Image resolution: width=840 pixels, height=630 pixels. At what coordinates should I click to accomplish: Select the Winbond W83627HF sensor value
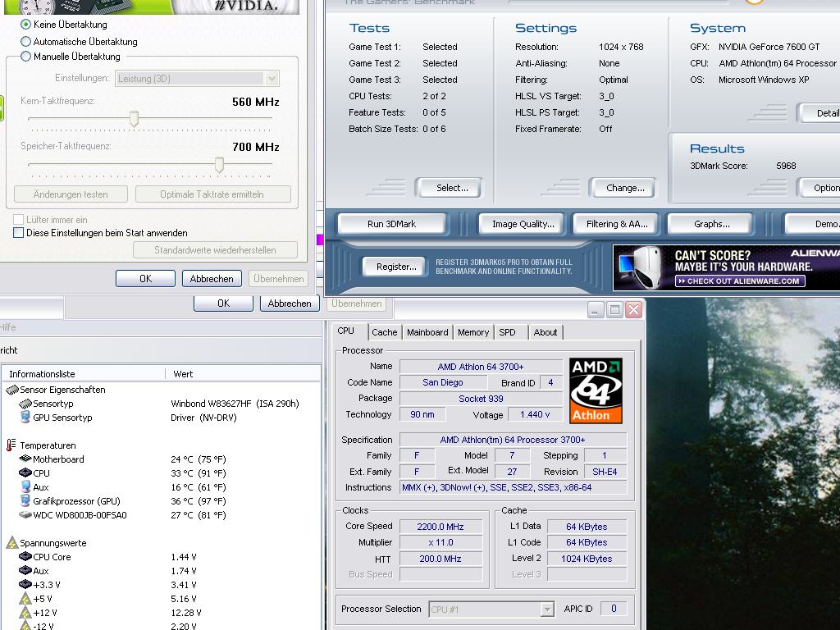coord(235,404)
